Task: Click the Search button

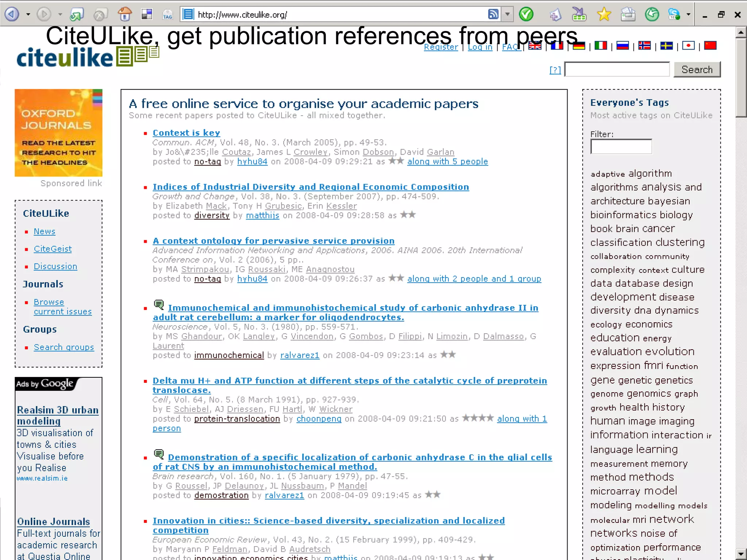Action: tap(697, 69)
